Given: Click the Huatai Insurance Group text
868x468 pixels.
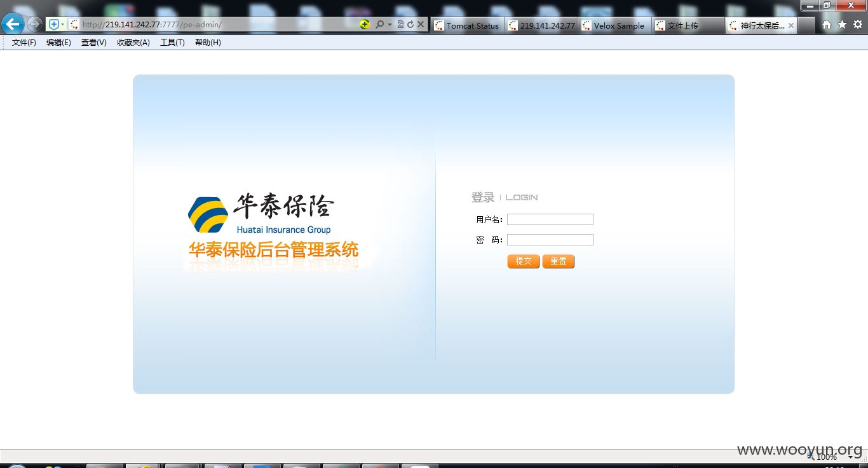Looking at the screenshot, I should coord(283,230).
